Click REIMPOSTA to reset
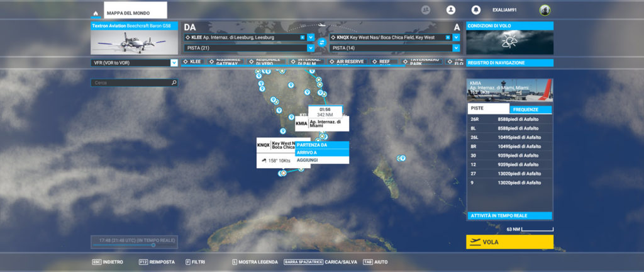 click(157, 262)
